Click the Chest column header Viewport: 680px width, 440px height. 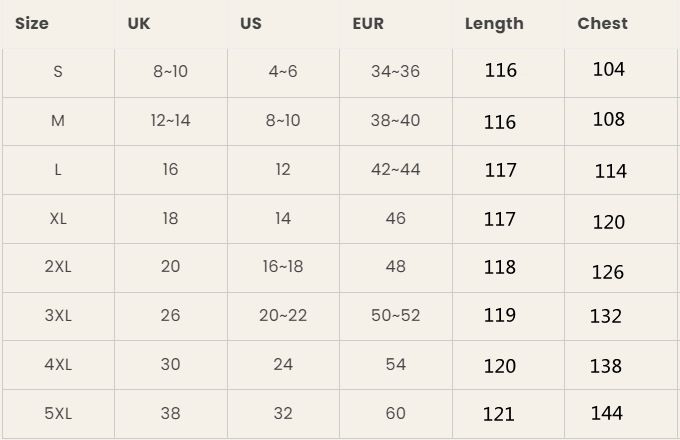(x=603, y=23)
